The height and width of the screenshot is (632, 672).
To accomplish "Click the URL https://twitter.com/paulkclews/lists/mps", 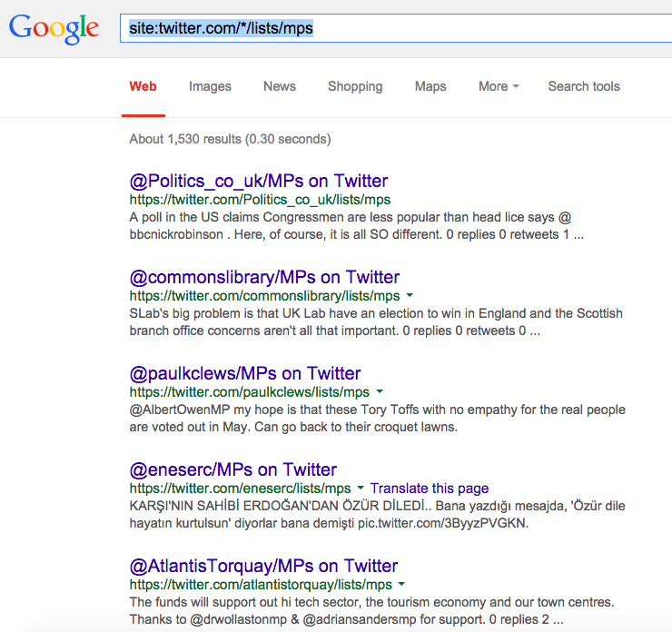I will (x=250, y=392).
